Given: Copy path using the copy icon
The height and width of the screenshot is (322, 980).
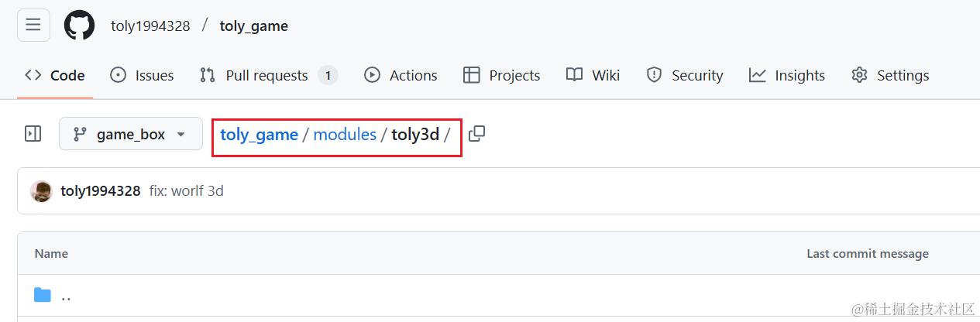Looking at the screenshot, I should tap(477, 134).
